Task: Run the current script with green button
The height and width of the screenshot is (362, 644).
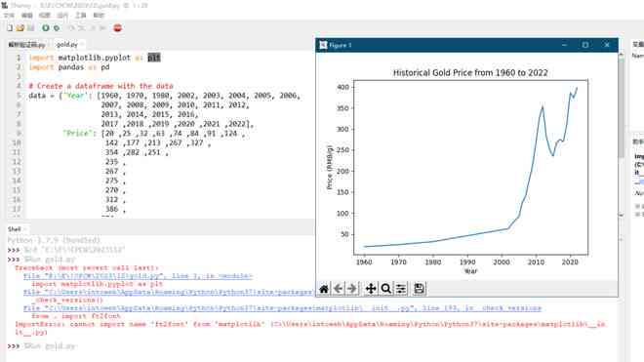Action: coord(46,28)
